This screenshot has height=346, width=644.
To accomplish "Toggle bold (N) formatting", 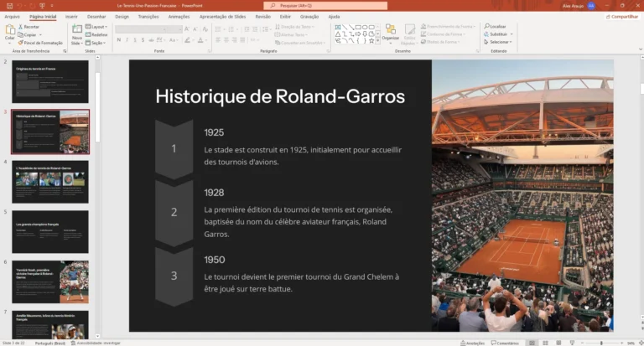I will tap(119, 40).
